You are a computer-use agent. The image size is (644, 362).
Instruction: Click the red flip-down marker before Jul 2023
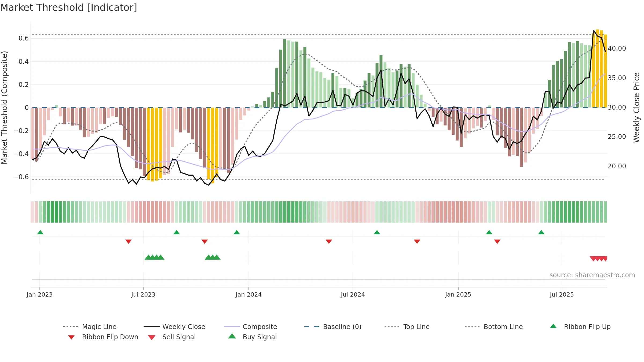click(129, 242)
